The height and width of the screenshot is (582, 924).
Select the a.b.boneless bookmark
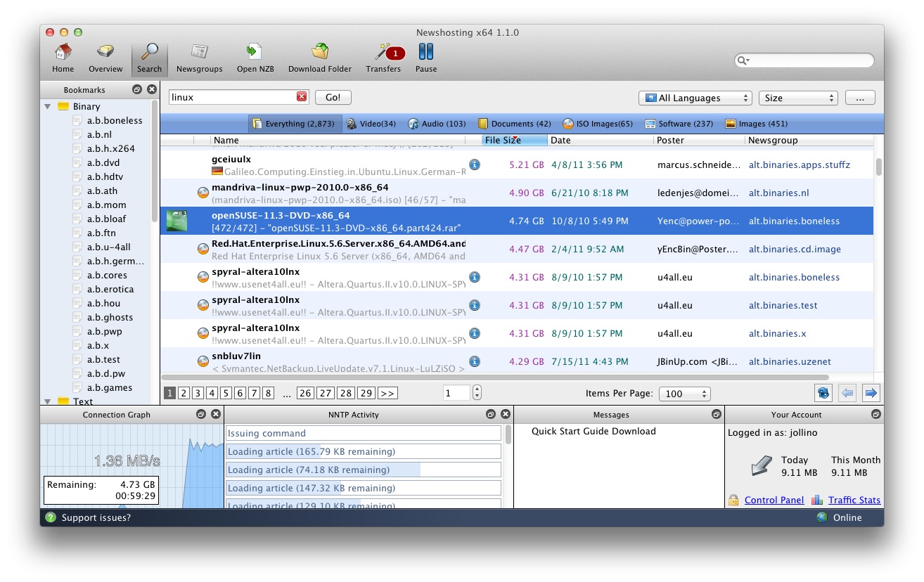coord(114,120)
